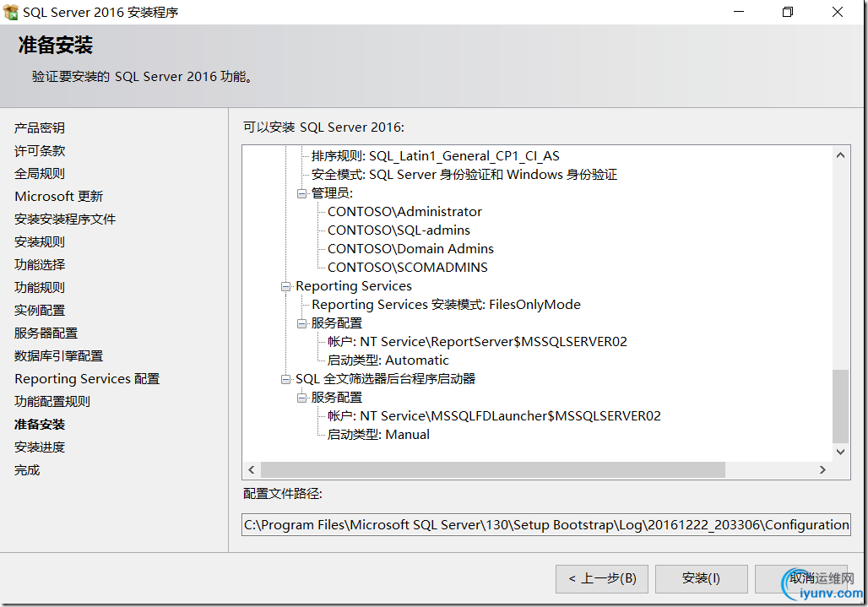The width and height of the screenshot is (868, 607).
Task: Collapse the SQL 全文筛选器后台程序启动器 node
Action: click(285, 379)
